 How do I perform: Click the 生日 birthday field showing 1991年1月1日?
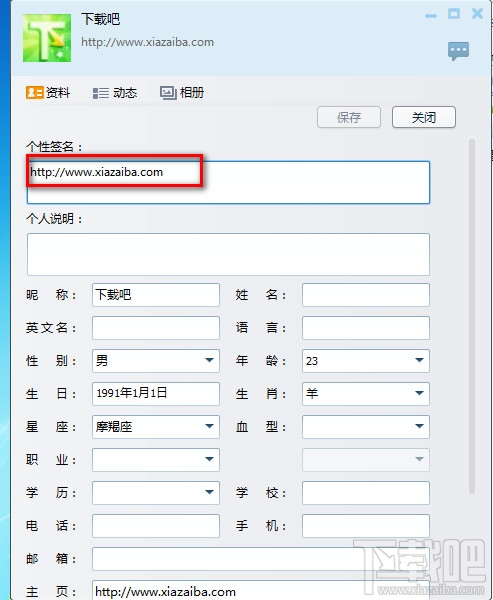point(156,393)
